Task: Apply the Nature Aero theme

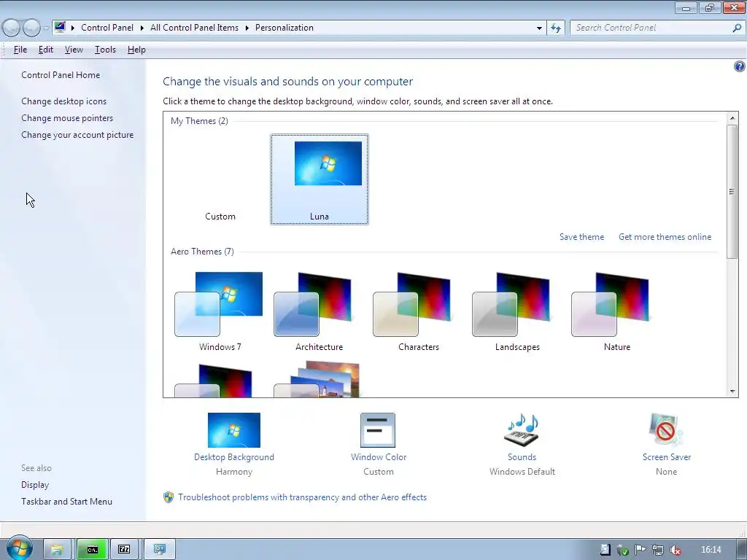Action: tap(616, 311)
